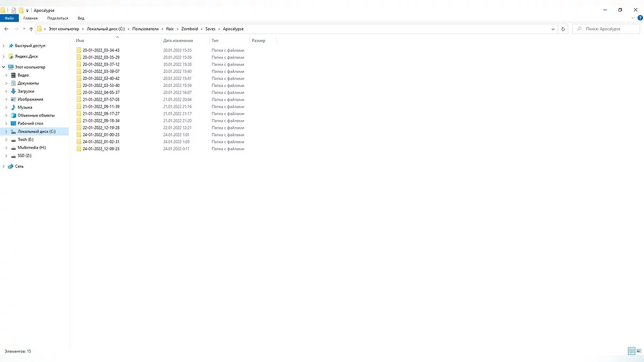Expand Яндекс.Диск tree node
Screen dimensions: 644x362
pyautogui.click(x=4, y=56)
